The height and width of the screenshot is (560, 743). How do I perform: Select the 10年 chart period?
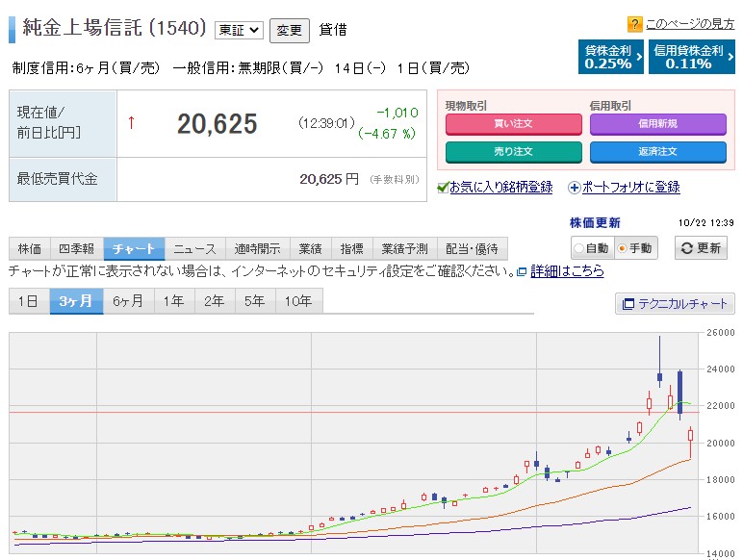(298, 301)
